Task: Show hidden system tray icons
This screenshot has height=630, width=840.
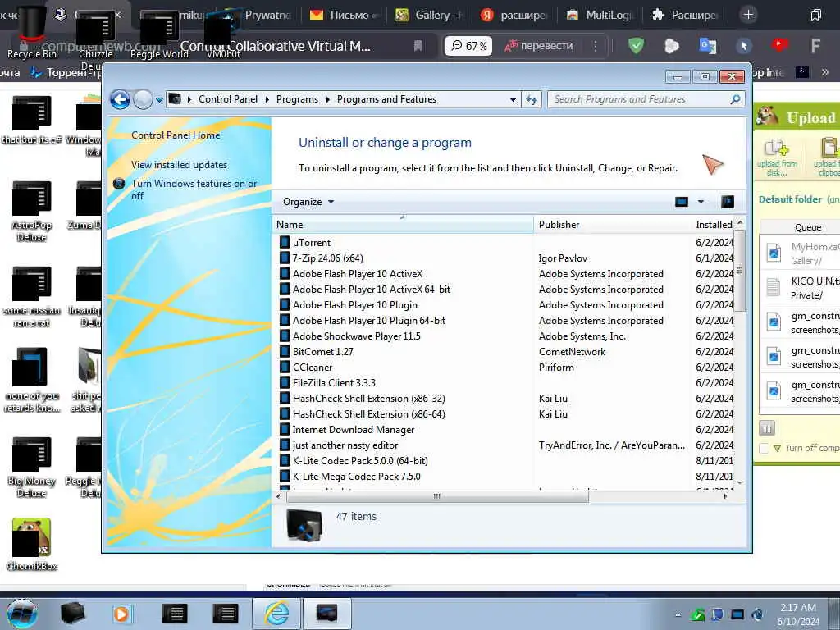Action: pos(678,614)
